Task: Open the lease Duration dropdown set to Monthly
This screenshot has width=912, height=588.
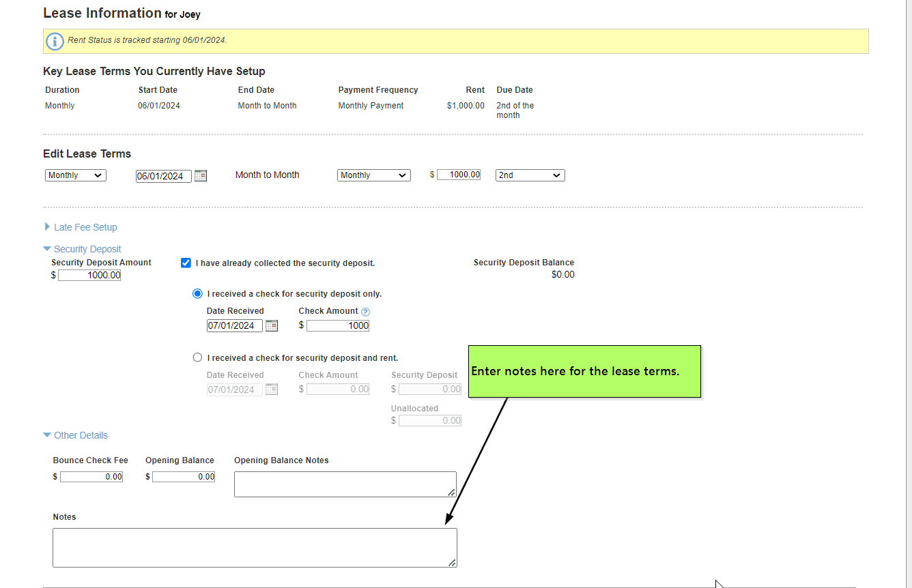Action: point(75,175)
